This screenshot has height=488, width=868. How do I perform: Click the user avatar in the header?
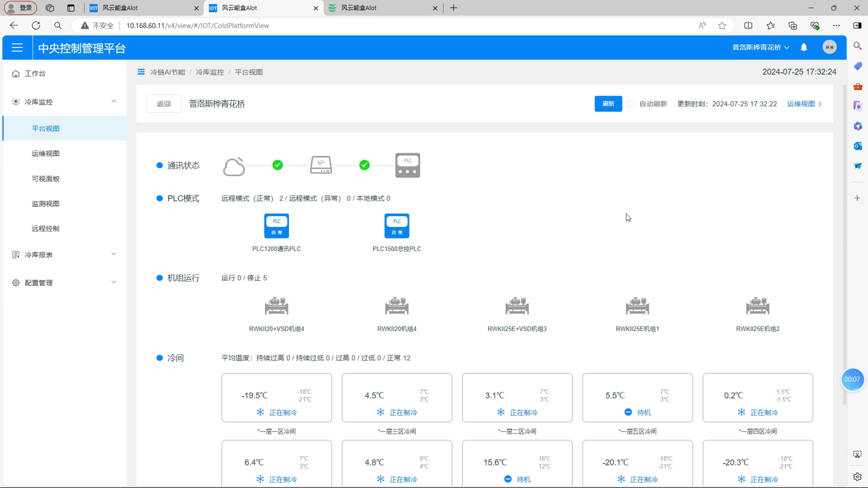click(829, 47)
